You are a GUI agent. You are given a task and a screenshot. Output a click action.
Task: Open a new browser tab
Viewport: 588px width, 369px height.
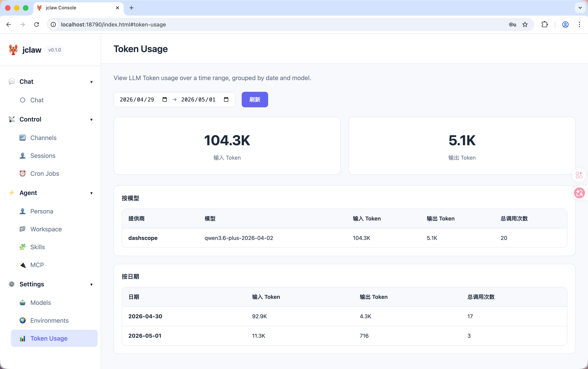coord(131,8)
